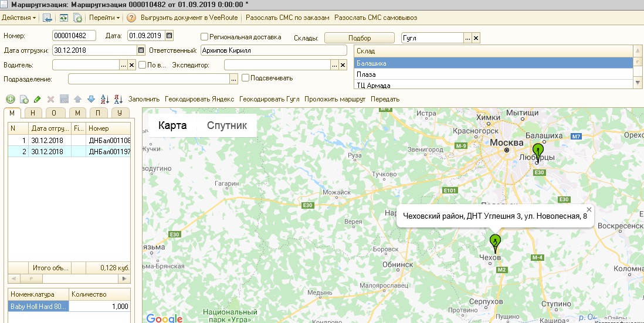Image resolution: width=644 pixels, height=323 pixels.
Task: Click the left arrow of the orders table scrollbar
Action: 13,278
